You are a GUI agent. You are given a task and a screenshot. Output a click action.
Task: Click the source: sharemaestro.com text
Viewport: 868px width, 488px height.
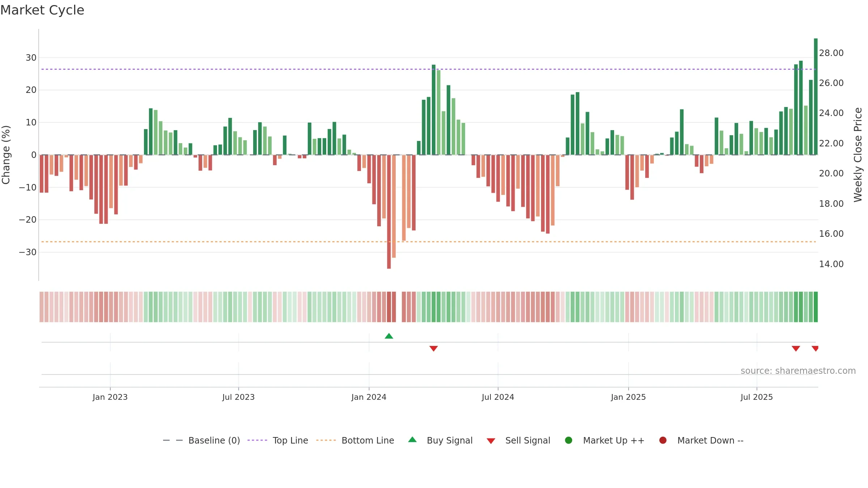(x=798, y=371)
